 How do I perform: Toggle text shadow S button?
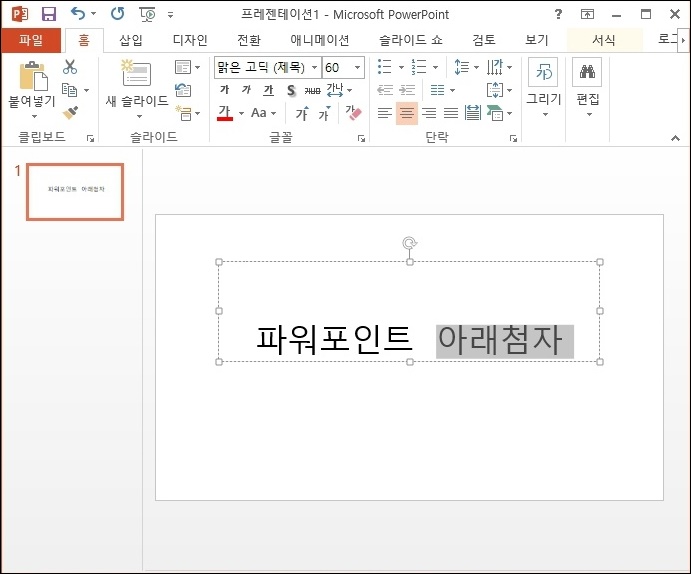[x=291, y=90]
